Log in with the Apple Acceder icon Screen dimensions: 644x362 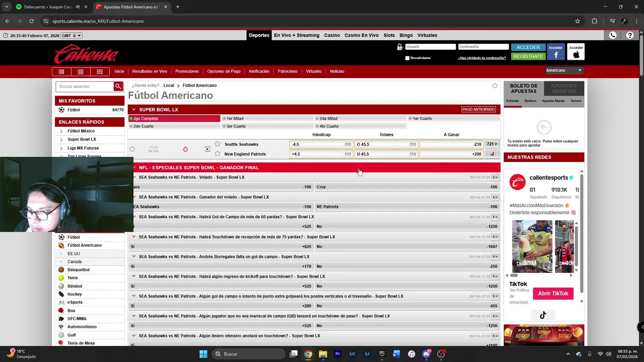576,52
